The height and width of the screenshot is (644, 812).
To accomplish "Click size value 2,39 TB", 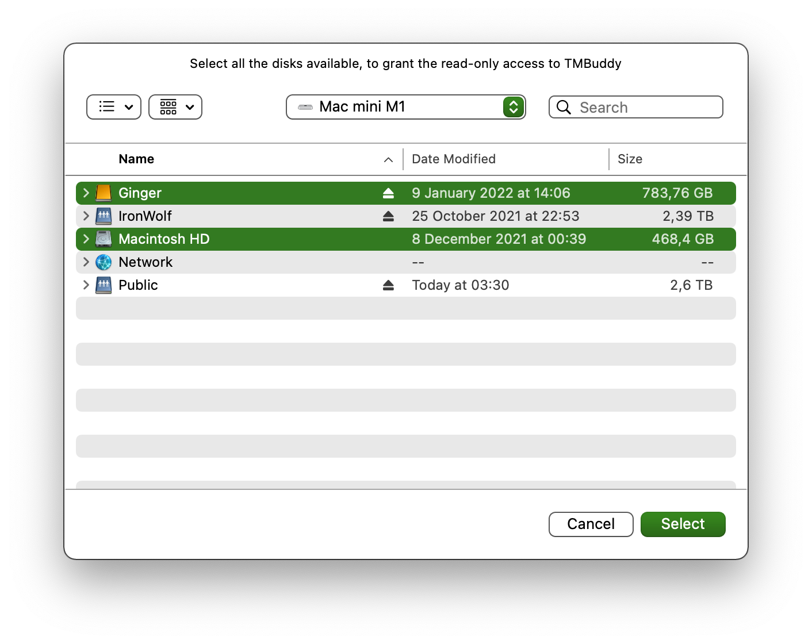I will pyautogui.click(x=688, y=216).
